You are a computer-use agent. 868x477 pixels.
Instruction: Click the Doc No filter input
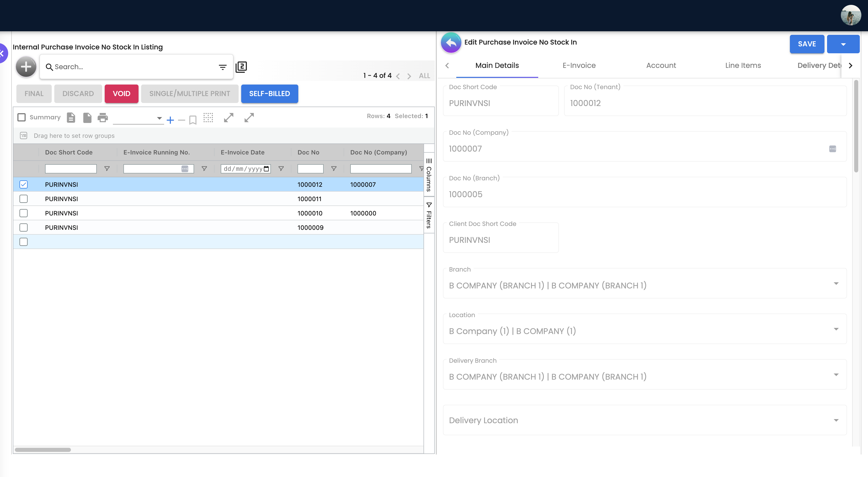pos(310,169)
